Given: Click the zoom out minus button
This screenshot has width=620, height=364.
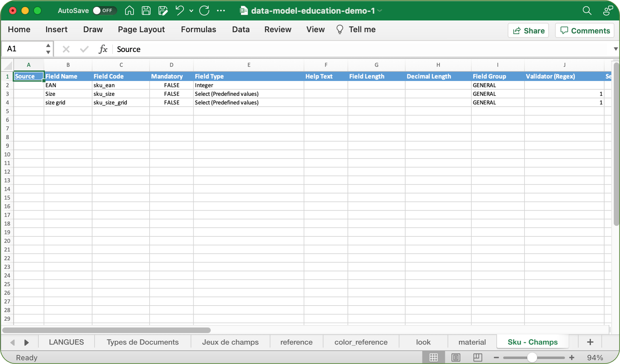Looking at the screenshot, I should [x=496, y=358].
